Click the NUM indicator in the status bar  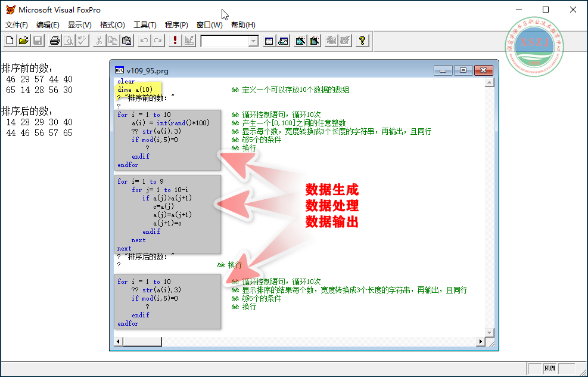tap(549, 369)
